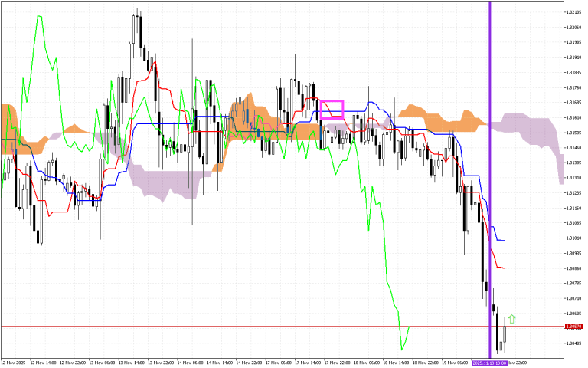Viewport: 588px width, 368px height.
Task: Click the 1.31610 price axis label
Action: pyautogui.click(x=573, y=117)
